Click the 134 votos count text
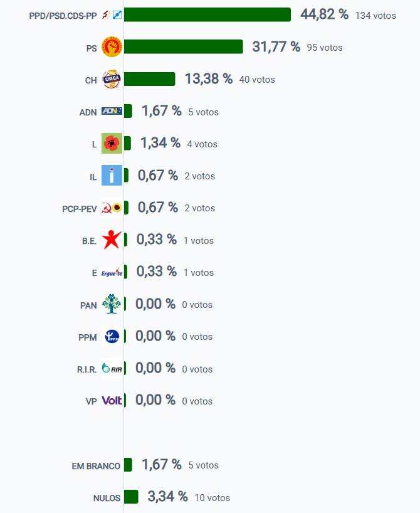This screenshot has width=420, height=513. (x=375, y=15)
